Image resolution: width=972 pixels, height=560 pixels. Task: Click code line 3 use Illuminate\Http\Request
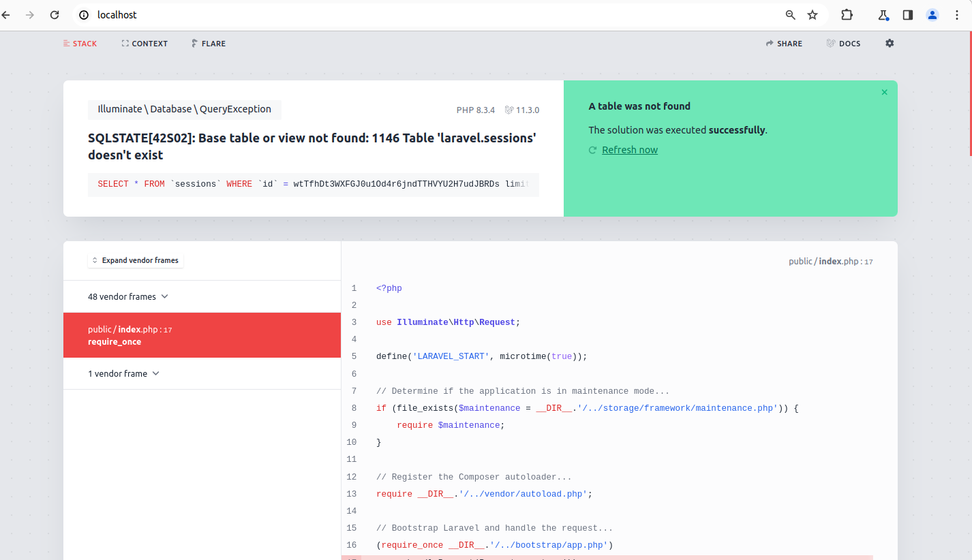[x=448, y=322]
